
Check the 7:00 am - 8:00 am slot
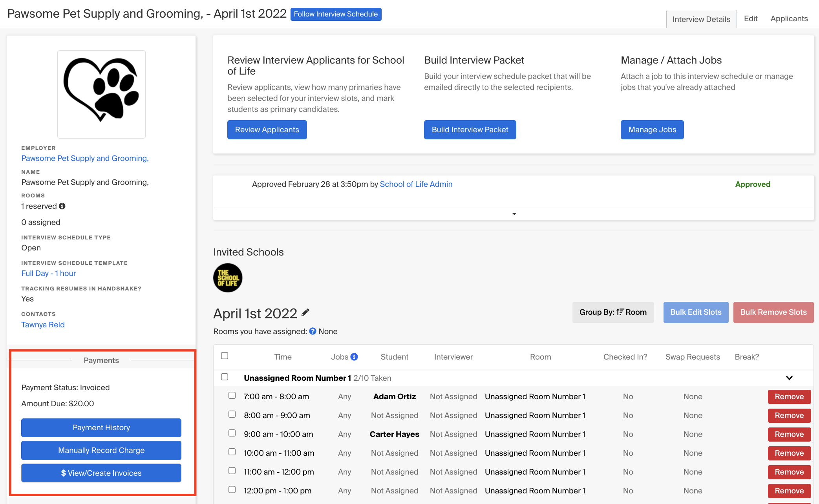pyautogui.click(x=232, y=395)
